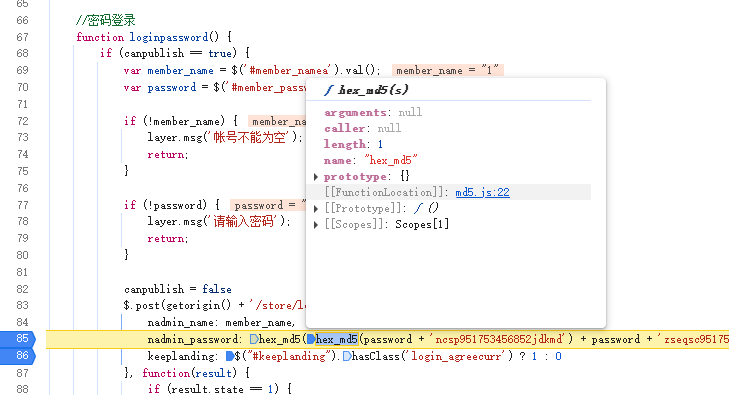
Task: Click the name: "hex_md5" property row
Action: 371,161
